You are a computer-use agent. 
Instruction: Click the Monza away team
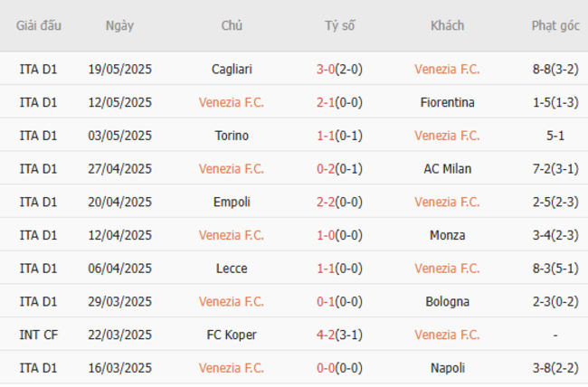coord(447,235)
